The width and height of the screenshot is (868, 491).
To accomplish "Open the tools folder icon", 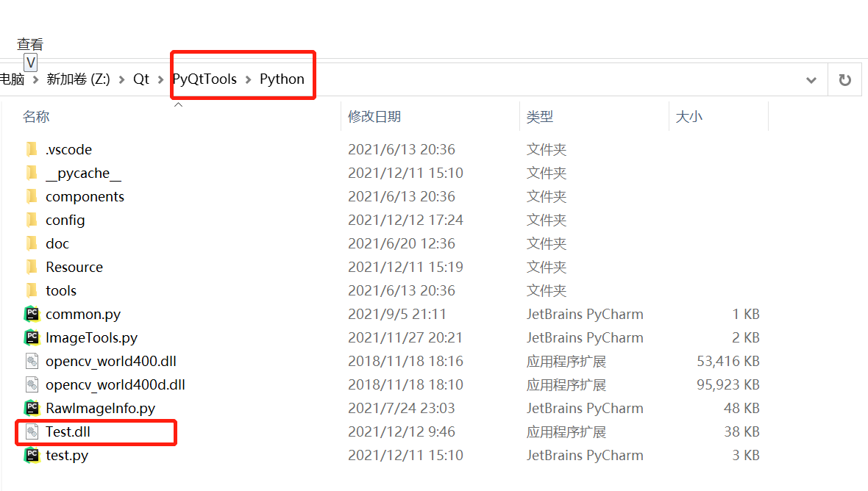I will [x=32, y=290].
